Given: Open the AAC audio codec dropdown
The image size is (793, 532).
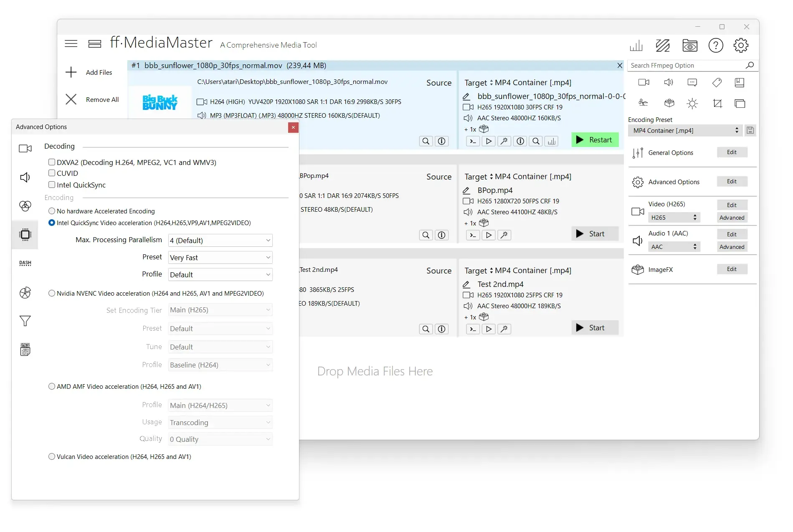Looking at the screenshot, I should pyautogui.click(x=674, y=247).
